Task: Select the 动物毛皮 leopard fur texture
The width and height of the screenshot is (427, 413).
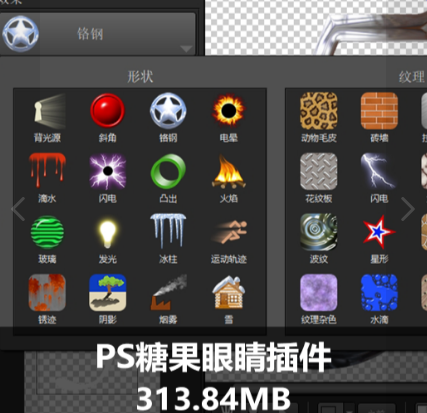Action: click(x=319, y=111)
